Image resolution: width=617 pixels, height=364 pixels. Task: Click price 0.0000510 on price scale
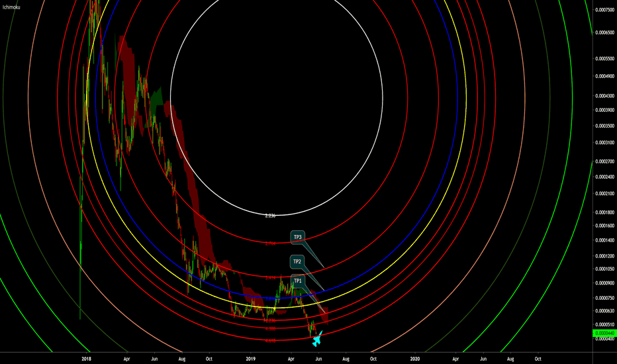tap(605, 325)
